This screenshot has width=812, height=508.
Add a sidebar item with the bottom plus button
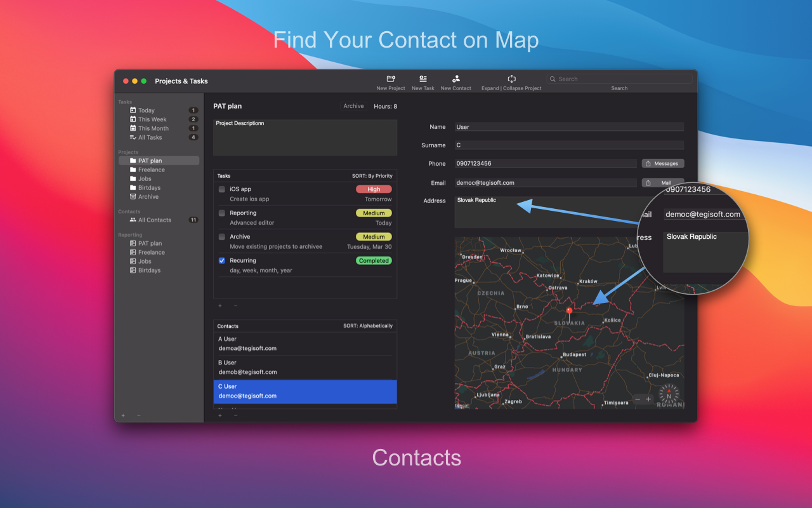click(x=123, y=415)
